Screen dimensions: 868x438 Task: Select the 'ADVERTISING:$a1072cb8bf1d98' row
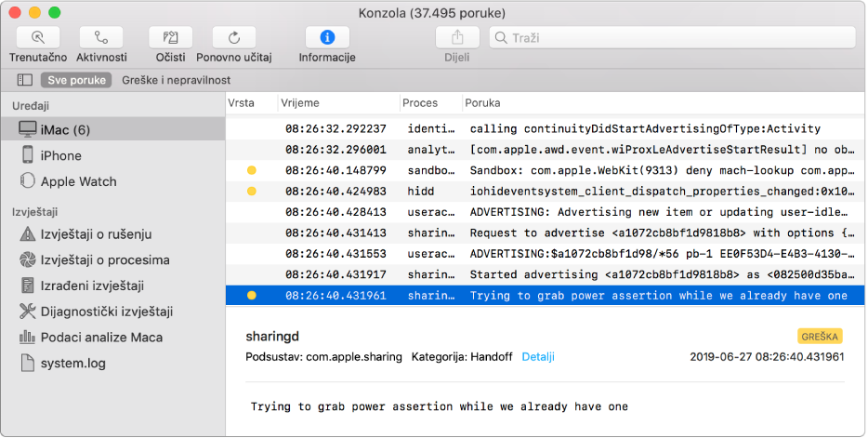coord(545,254)
